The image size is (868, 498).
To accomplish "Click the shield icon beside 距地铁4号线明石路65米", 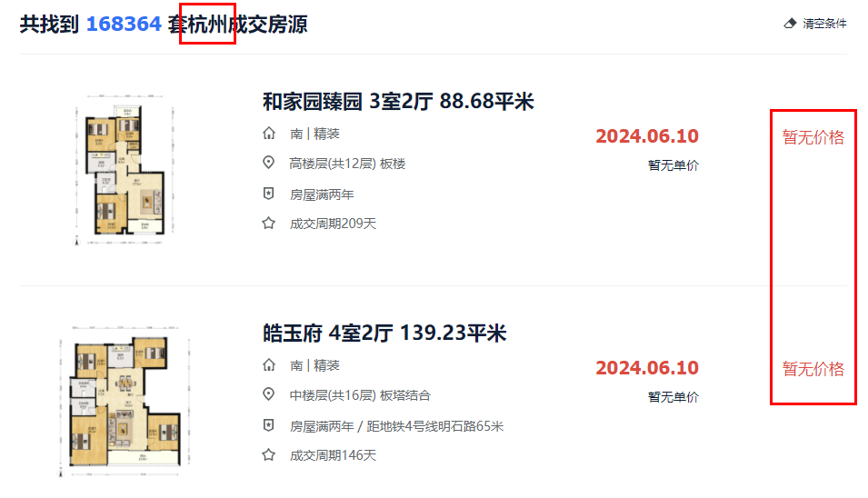I will (268, 425).
